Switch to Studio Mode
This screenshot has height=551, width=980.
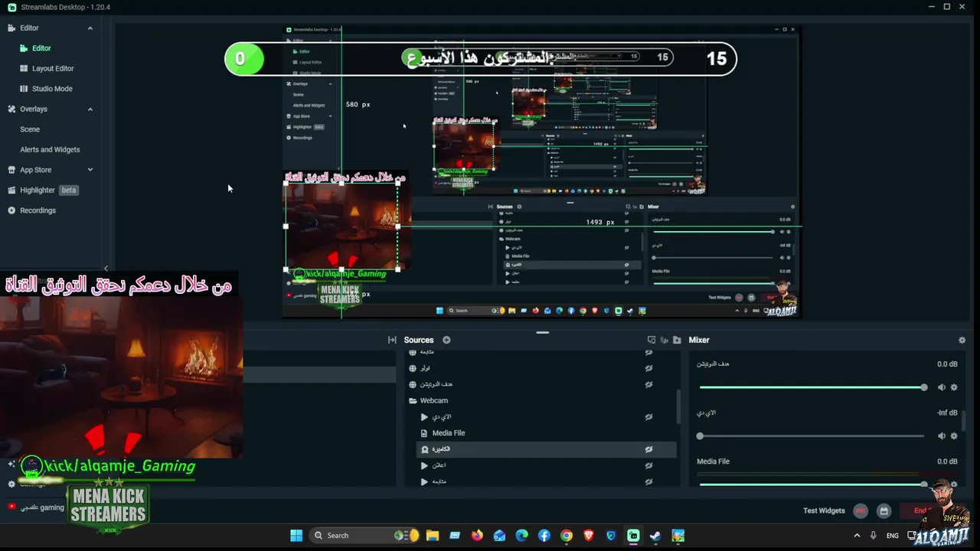point(51,89)
